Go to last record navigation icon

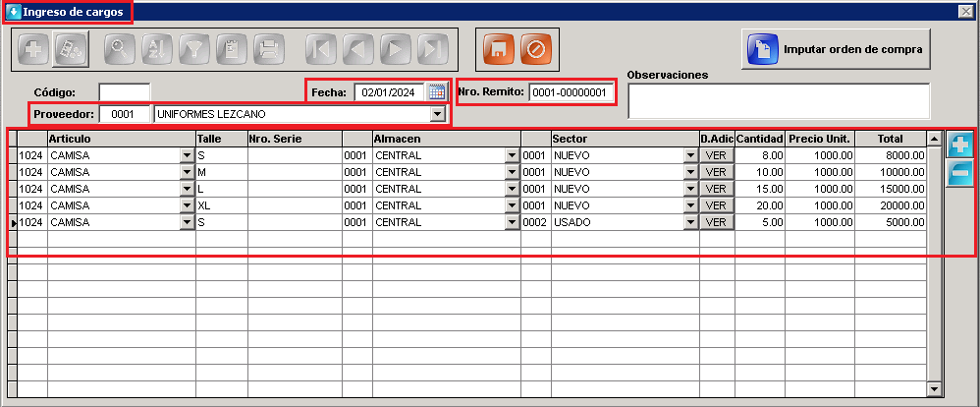coord(434,49)
